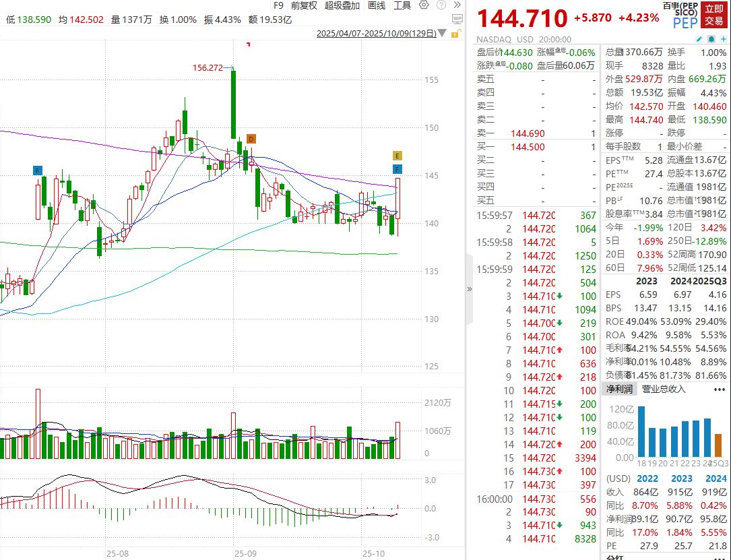Click the blue F marker near August
The height and width of the screenshot is (560, 731).
[x=38, y=170]
